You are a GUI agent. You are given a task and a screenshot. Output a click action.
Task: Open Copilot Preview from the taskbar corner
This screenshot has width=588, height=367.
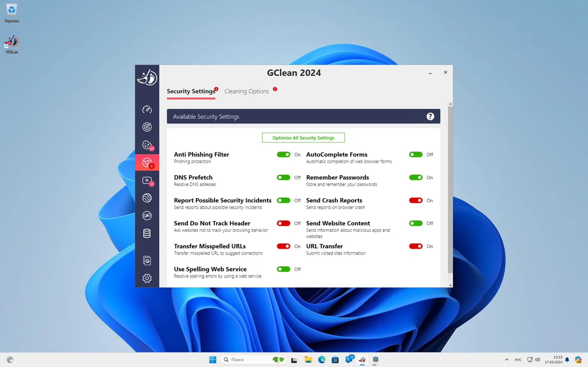(578, 360)
